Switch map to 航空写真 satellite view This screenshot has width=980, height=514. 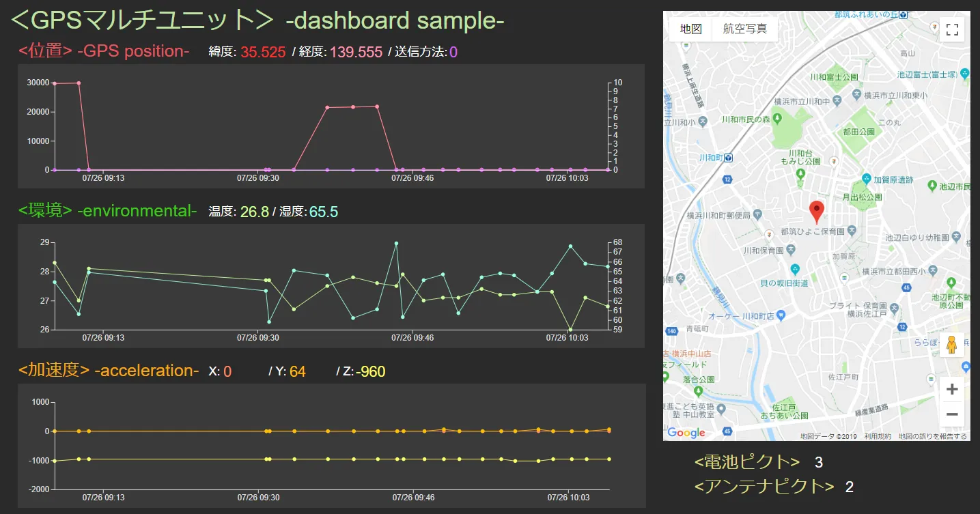pyautogui.click(x=744, y=29)
